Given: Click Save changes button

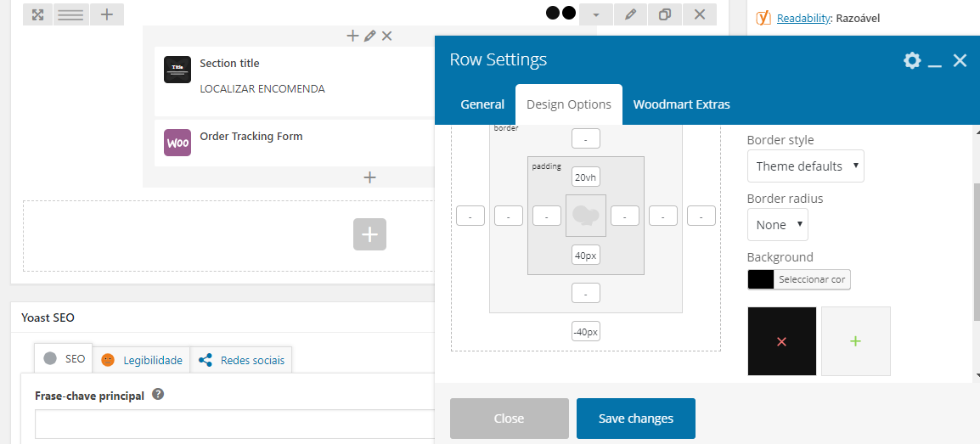Looking at the screenshot, I should pos(635,419).
